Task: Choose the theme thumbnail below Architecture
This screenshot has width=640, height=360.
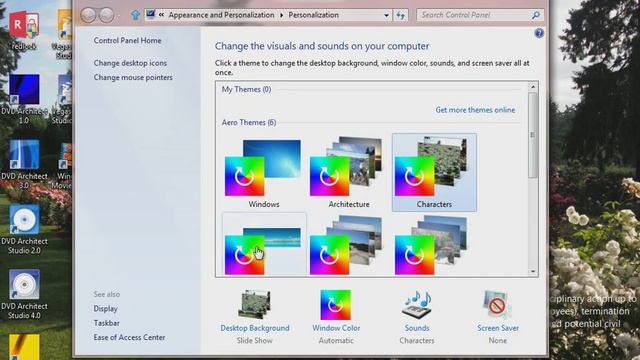Action: point(349,245)
